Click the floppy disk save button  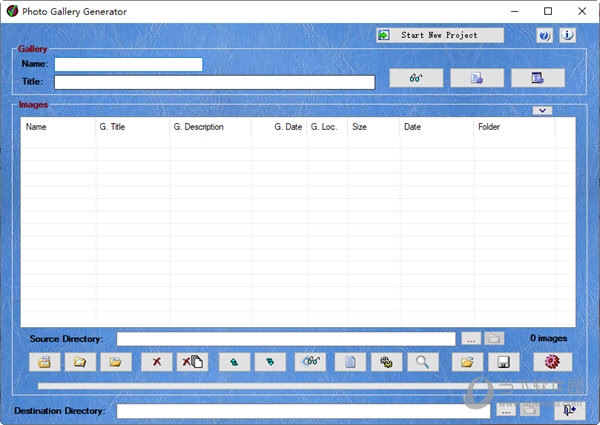tap(505, 362)
